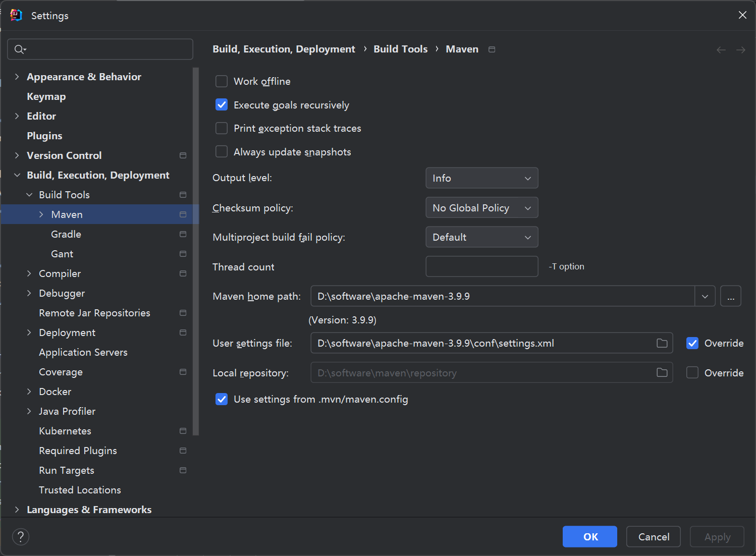Click the project icon on Build Tools row
The width and height of the screenshot is (756, 556).
[183, 195]
